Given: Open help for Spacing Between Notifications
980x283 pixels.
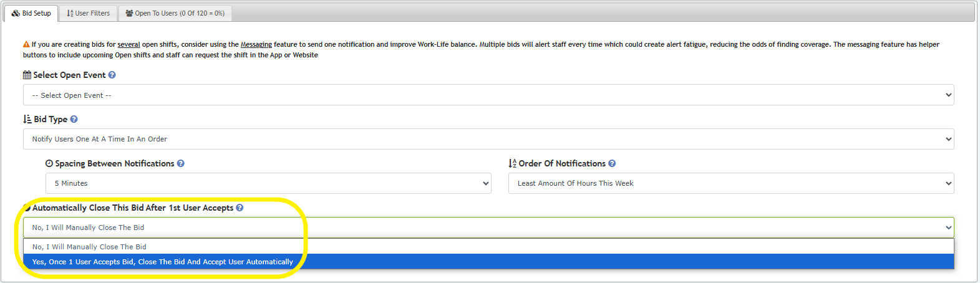Looking at the screenshot, I should tap(181, 163).
